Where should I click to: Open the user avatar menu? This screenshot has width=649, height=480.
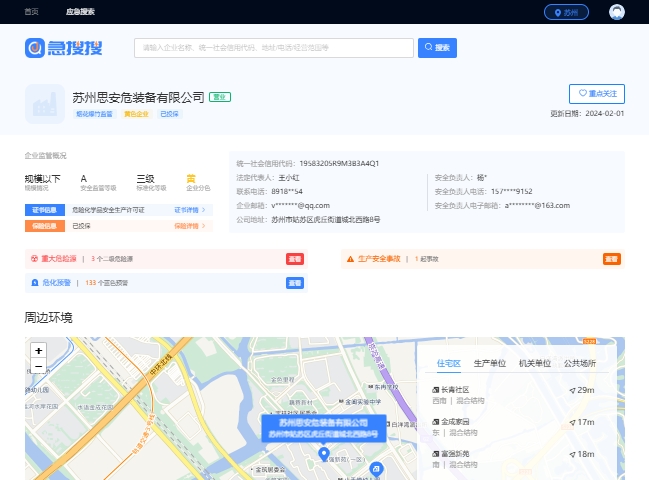(617, 12)
